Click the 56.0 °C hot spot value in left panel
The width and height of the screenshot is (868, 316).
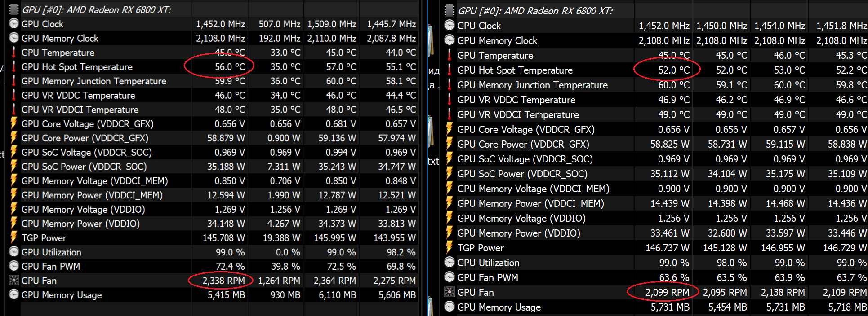pyautogui.click(x=230, y=67)
